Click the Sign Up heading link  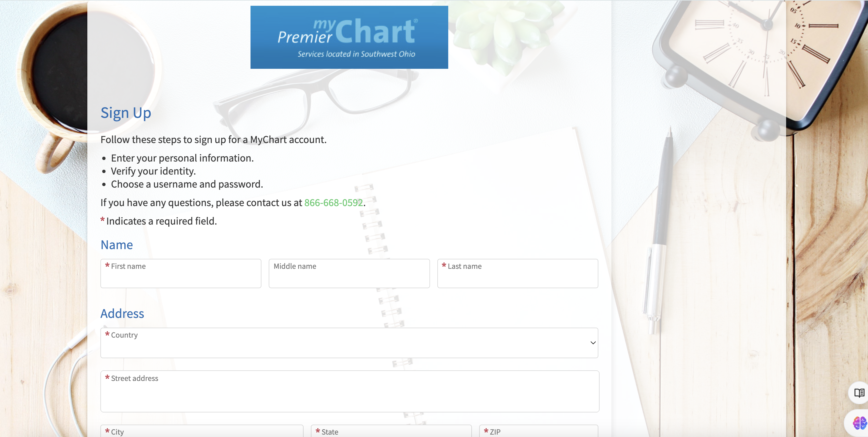click(126, 112)
